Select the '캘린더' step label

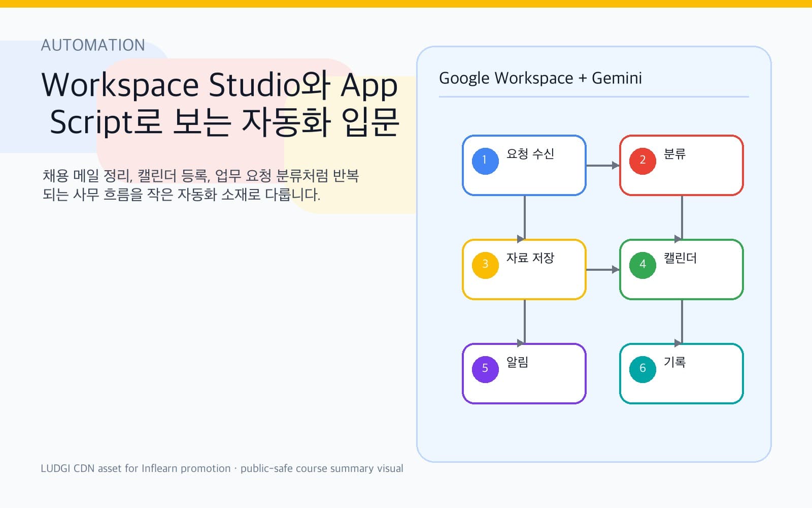coord(680,258)
